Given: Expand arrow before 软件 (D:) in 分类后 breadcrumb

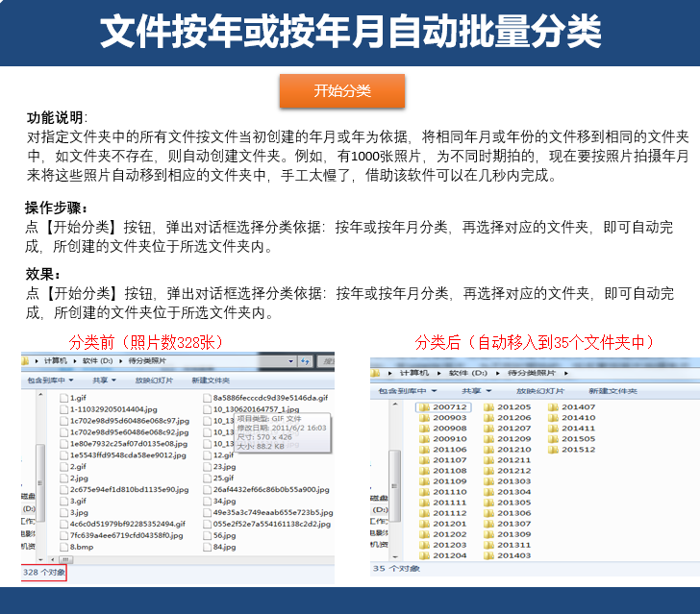Looking at the screenshot, I should (x=439, y=373).
